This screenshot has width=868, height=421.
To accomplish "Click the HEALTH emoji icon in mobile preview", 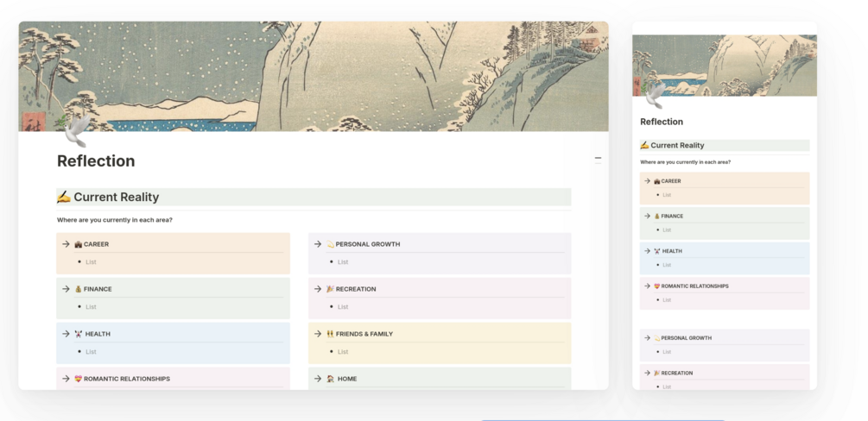I will tap(657, 251).
